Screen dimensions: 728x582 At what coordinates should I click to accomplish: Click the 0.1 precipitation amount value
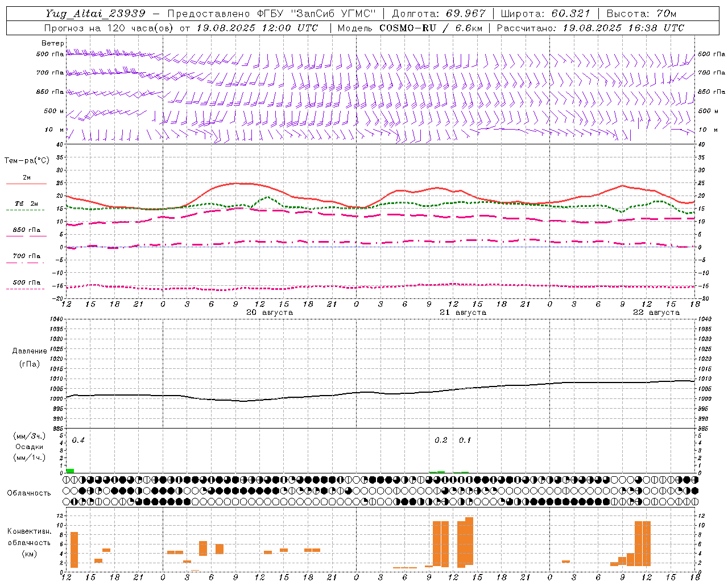click(x=465, y=440)
